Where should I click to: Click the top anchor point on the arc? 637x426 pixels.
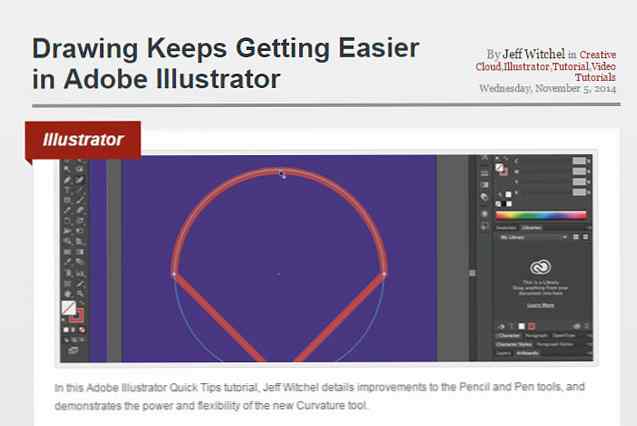click(x=280, y=173)
